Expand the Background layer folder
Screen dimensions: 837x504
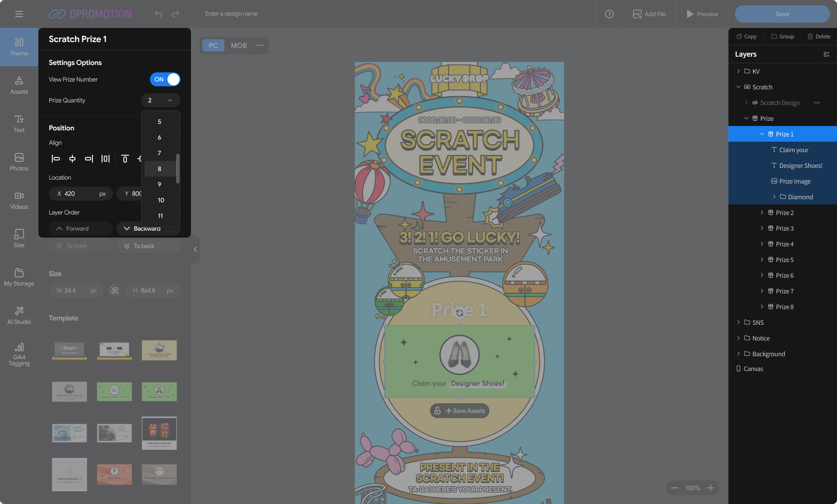pyautogui.click(x=738, y=354)
